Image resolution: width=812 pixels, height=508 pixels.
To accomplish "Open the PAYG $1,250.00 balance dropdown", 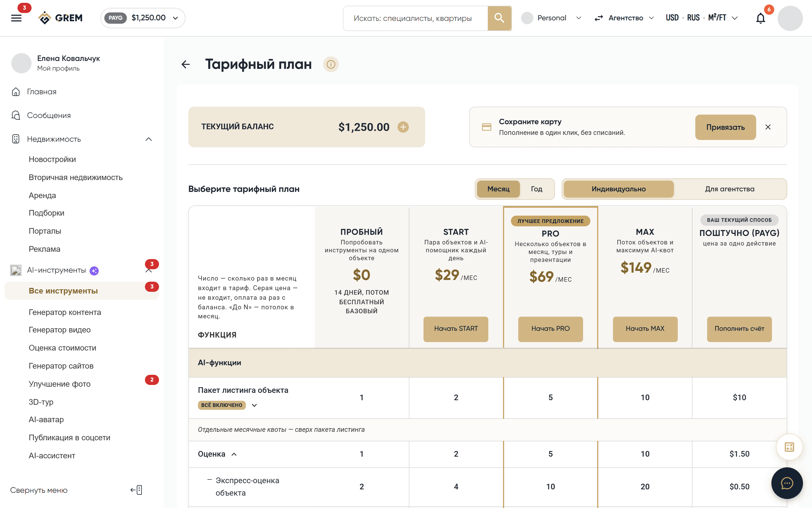I will tap(143, 18).
